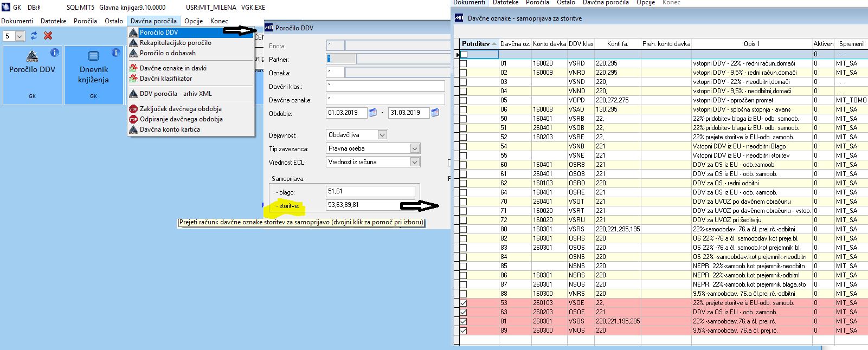Sort by the Aktiven column header
868x350 pixels.
[x=824, y=44]
